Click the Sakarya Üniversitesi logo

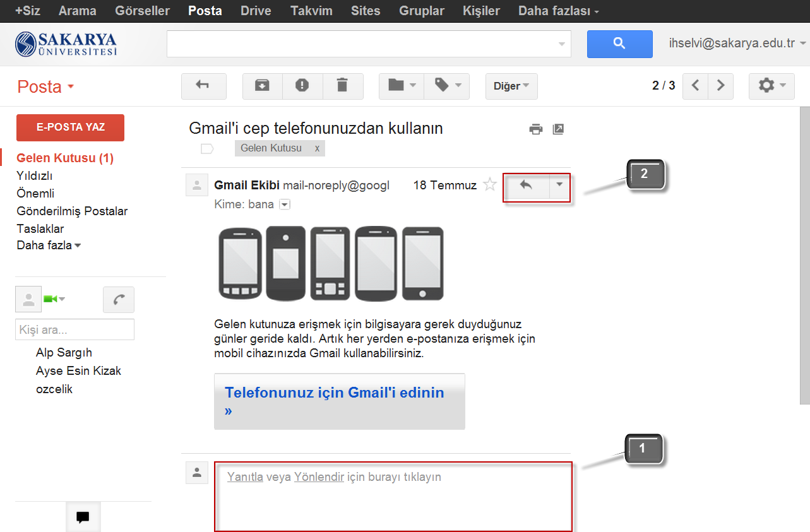coord(66,43)
